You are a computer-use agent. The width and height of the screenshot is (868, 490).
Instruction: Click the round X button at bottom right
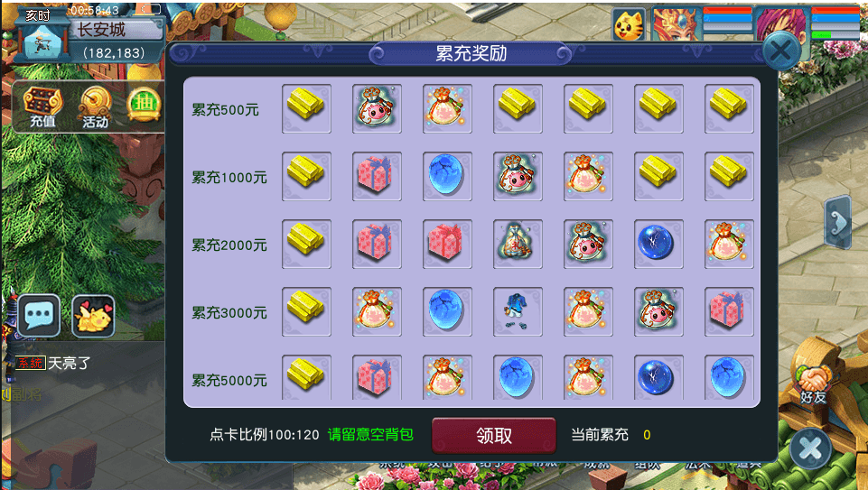[810, 448]
